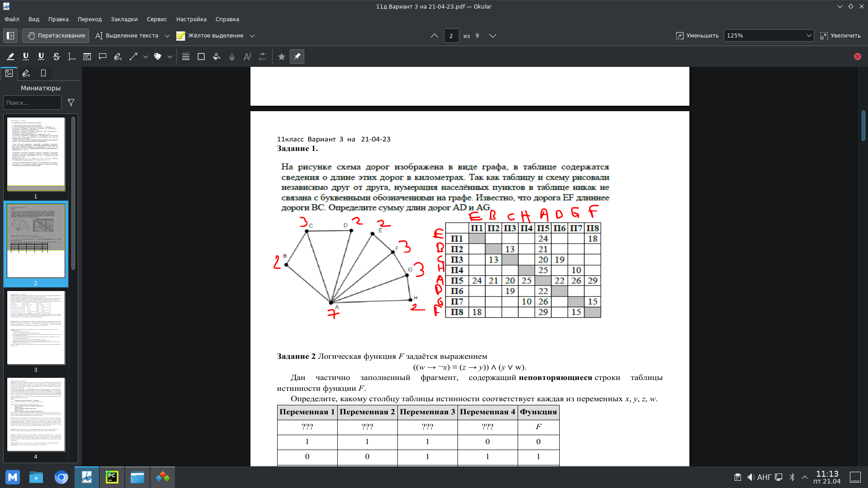Select the strikeout annotation tool

click(57, 56)
